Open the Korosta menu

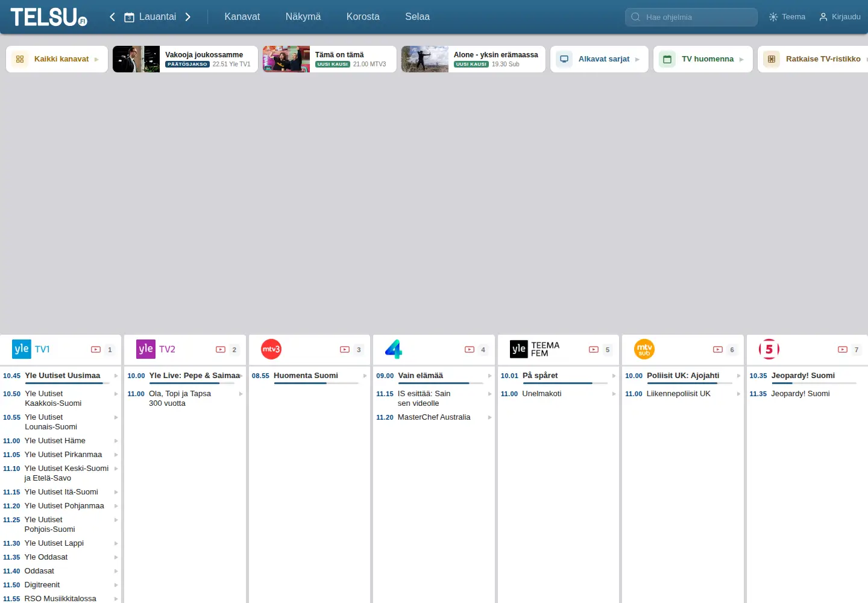pos(363,17)
